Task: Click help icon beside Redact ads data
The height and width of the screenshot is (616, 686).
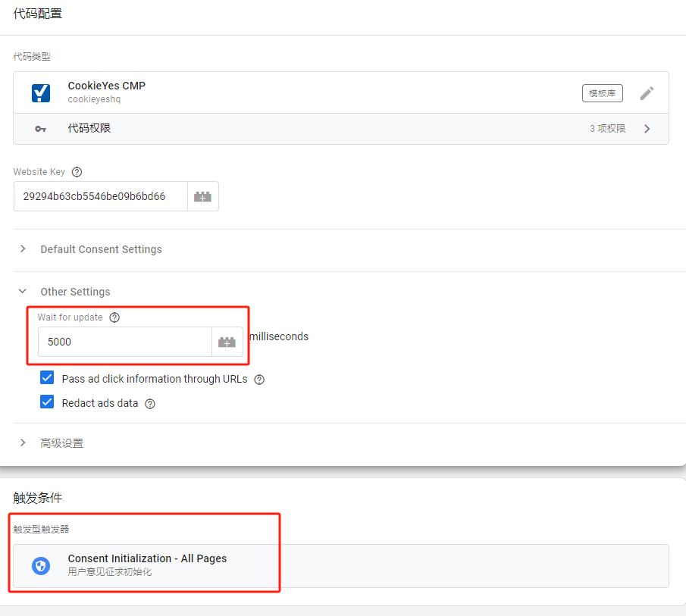Action: tap(150, 404)
